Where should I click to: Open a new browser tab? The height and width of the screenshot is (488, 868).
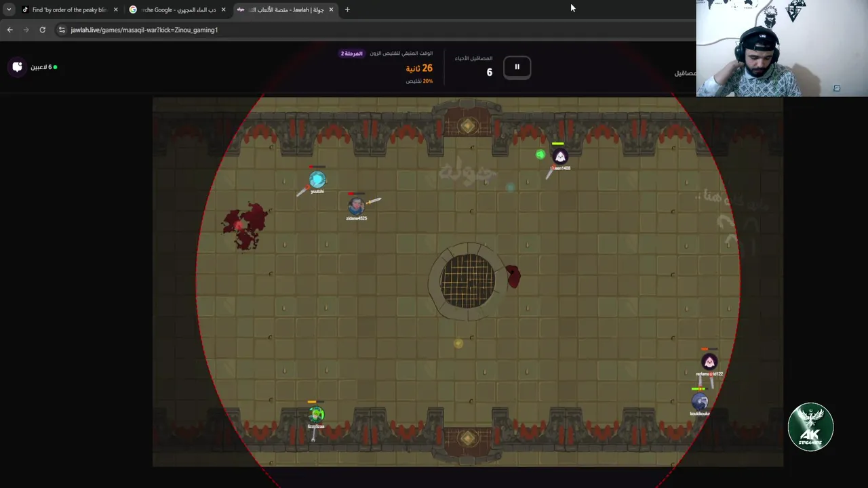click(x=347, y=9)
